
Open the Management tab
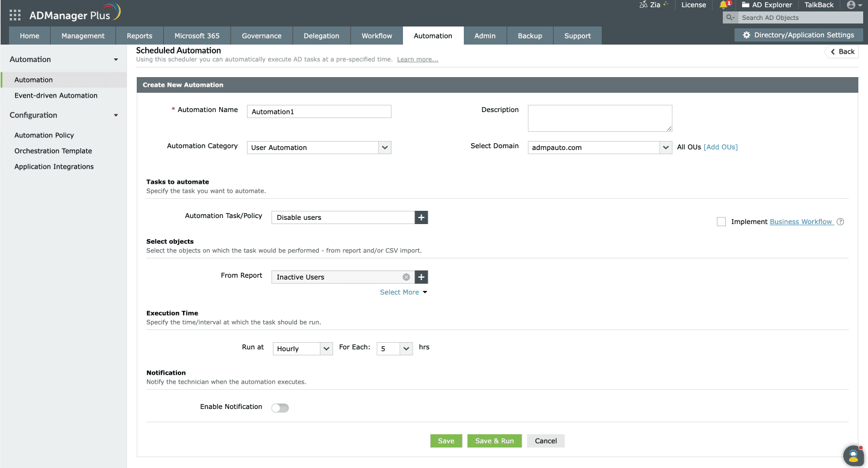tap(83, 36)
